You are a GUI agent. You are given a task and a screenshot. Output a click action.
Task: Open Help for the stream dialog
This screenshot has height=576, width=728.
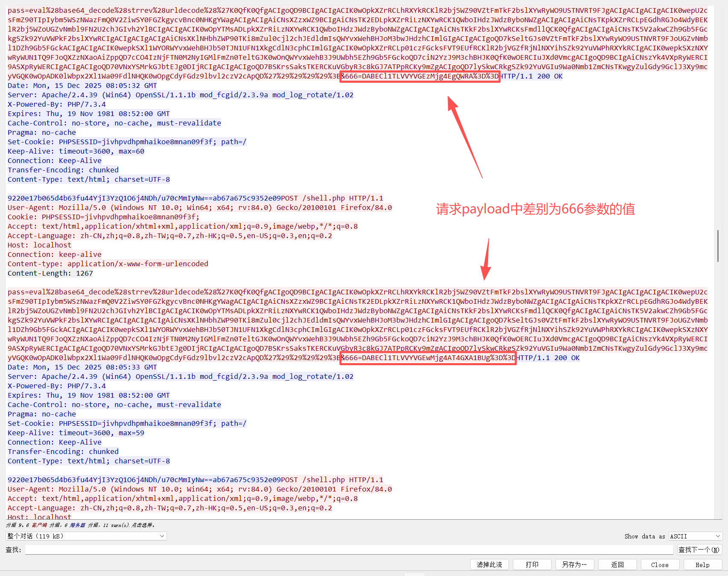(702, 564)
